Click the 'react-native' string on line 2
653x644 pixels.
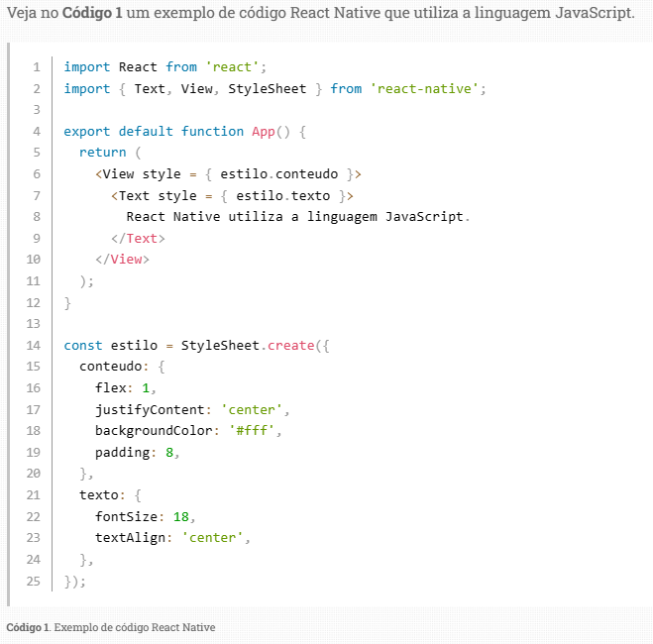[x=427, y=89]
